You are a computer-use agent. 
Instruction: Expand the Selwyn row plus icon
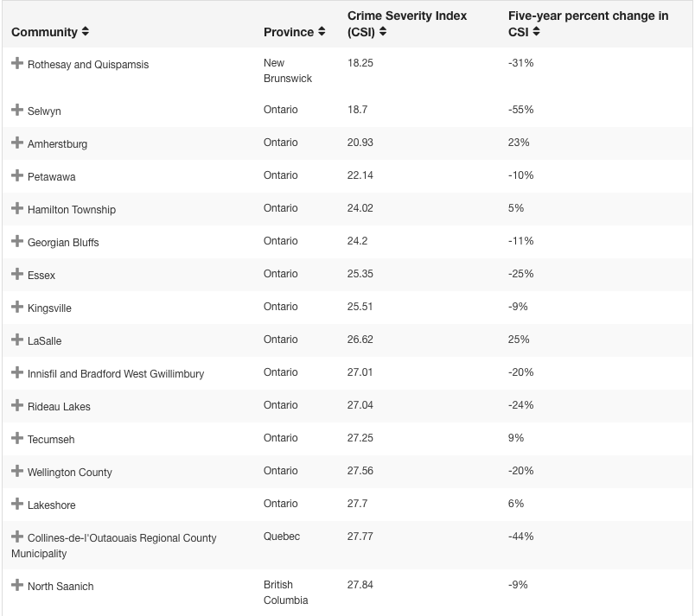(x=17, y=111)
